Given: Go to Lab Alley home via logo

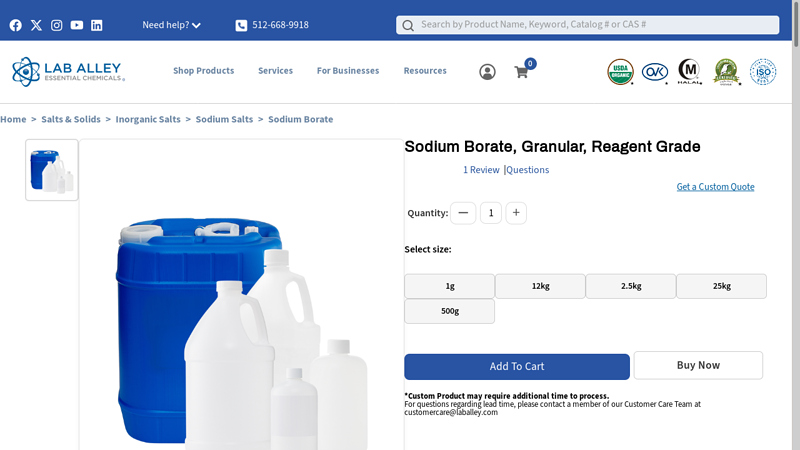Looking at the screenshot, I should click(68, 71).
